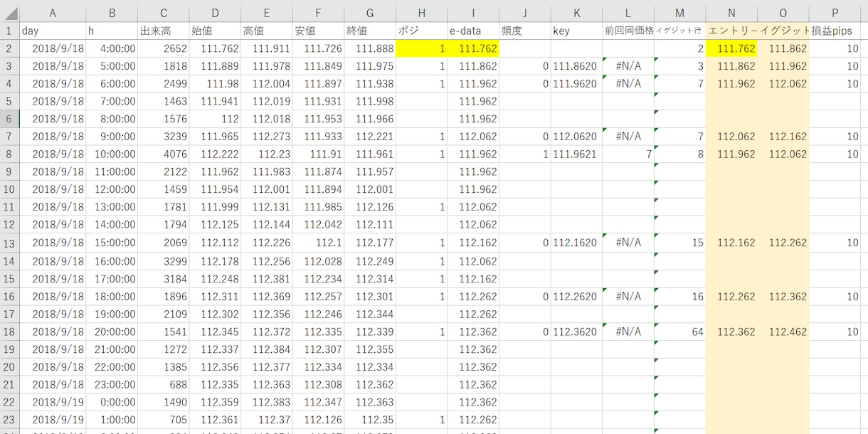Select the row 23 header
The height and width of the screenshot is (434, 868).
[x=9, y=420]
